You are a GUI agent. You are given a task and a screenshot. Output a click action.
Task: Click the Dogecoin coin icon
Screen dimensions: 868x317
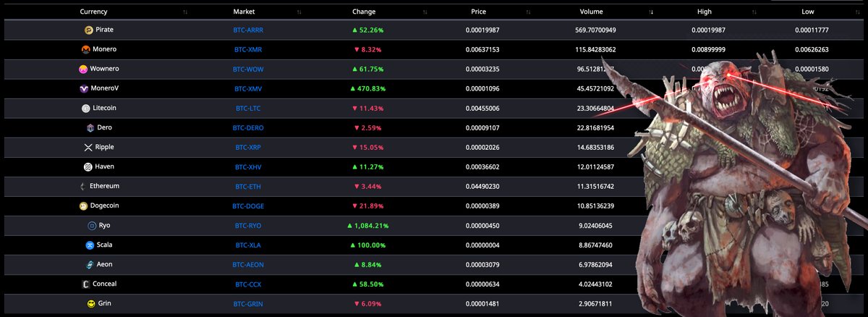pyautogui.click(x=83, y=206)
